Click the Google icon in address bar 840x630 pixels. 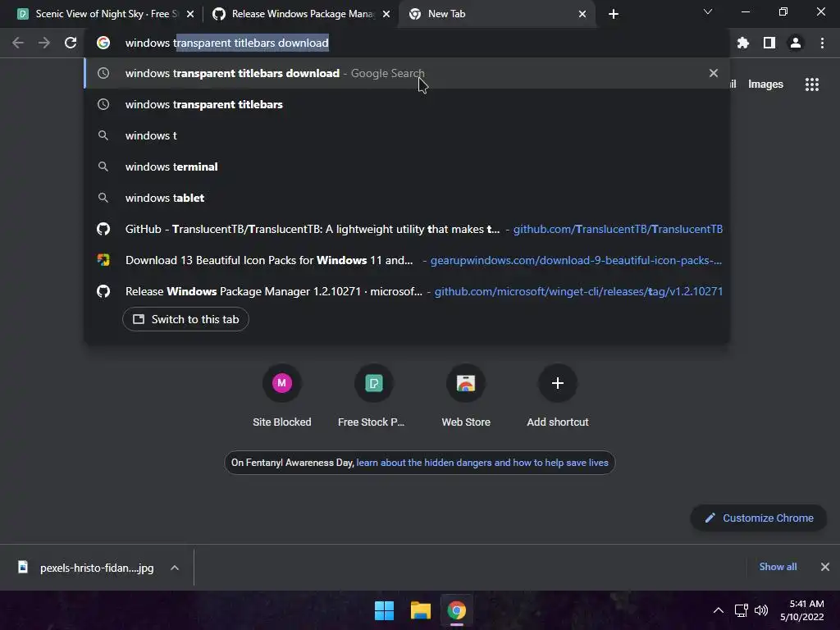[x=103, y=43]
